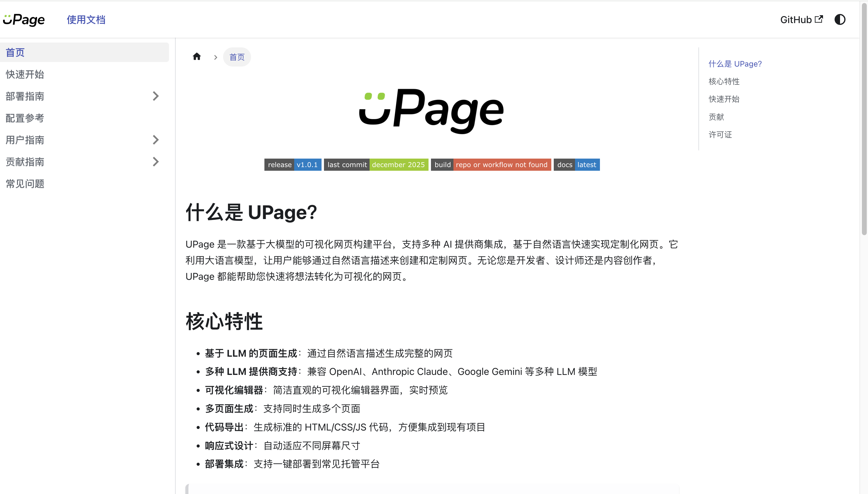The height and width of the screenshot is (494, 868).
Task: Click the home breadcrumb icon
Action: pos(196,57)
